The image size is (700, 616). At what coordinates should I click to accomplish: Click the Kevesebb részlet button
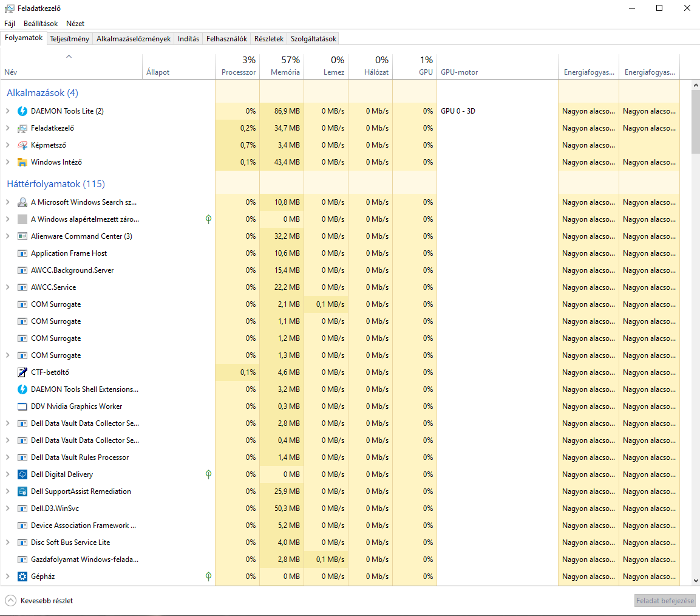point(39,601)
